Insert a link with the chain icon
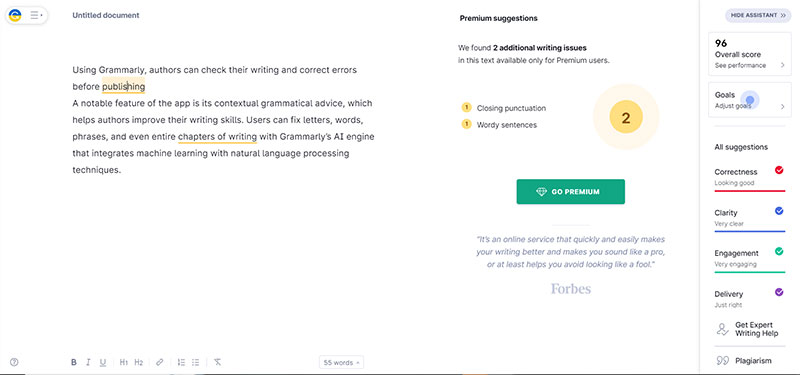Viewport: 800px width, 375px height. (x=160, y=362)
